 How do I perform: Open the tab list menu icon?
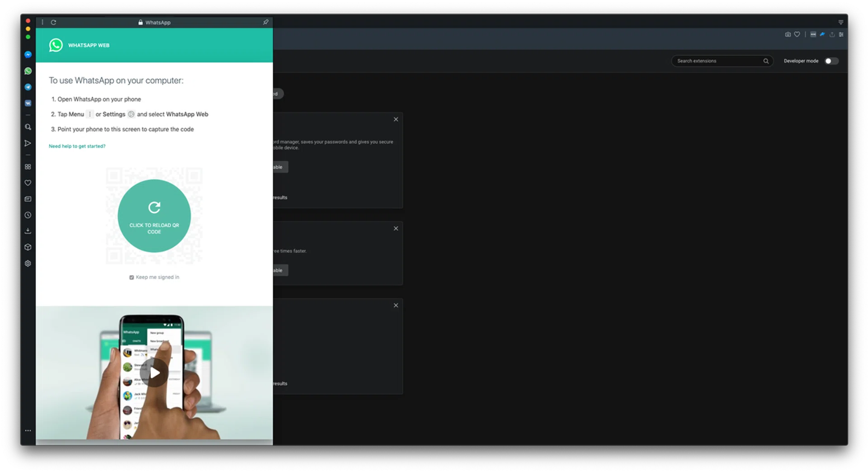(x=840, y=22)
